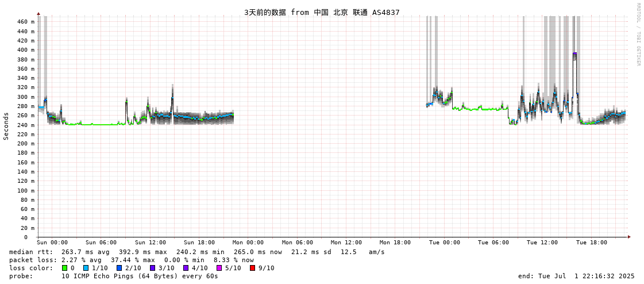Click the '400 m' y-axis label
Image resolution: width=644 pixels, height=284 pixels.
26,50
